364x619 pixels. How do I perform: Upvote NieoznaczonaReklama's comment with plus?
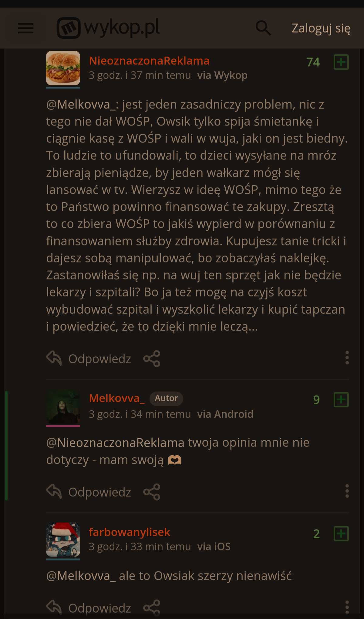coord(341,62)
